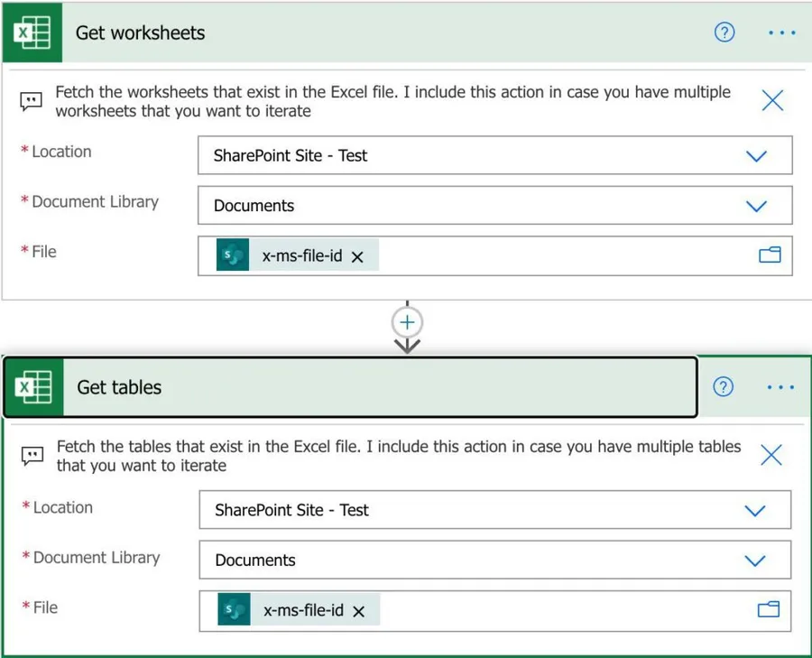Click the comment icon in Get tables
The image size is (812, 658).
(x=32, y=456)
